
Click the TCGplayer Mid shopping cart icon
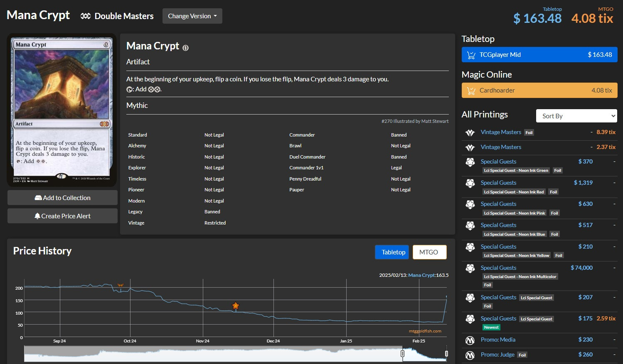click(x=471, y=55)
